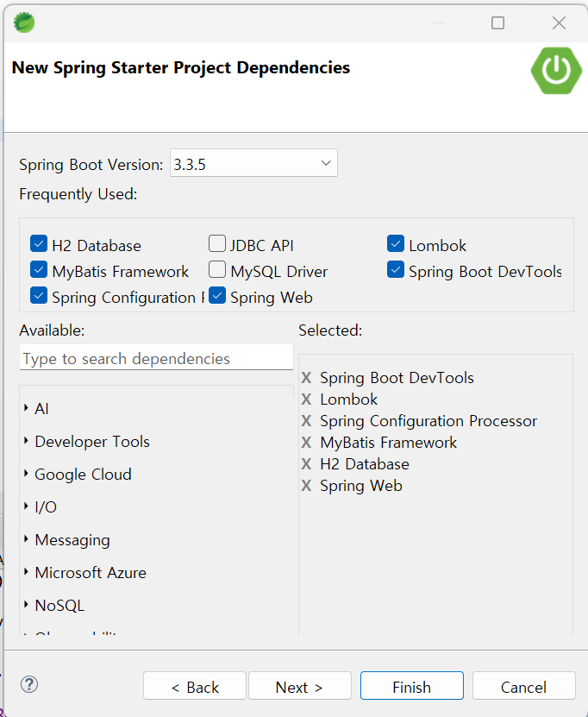Click the help question mark icon

29,685
